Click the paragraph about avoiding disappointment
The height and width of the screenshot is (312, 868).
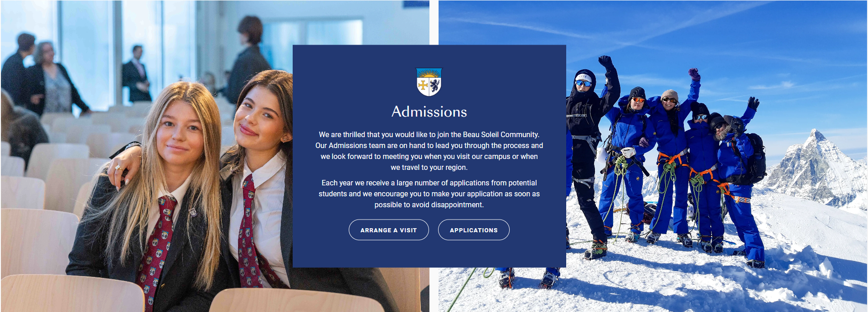(429, 194)
